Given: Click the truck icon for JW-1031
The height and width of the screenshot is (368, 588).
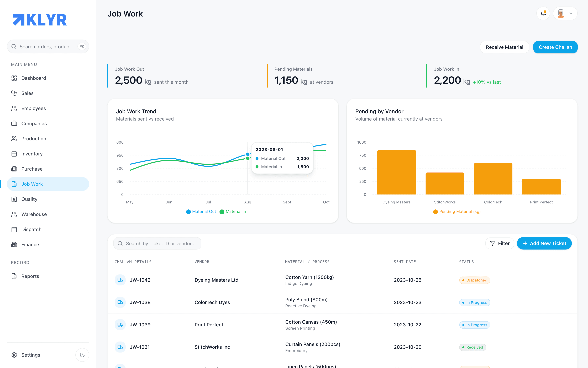Looking at the screenshot, I should click(x=120, y=347).
